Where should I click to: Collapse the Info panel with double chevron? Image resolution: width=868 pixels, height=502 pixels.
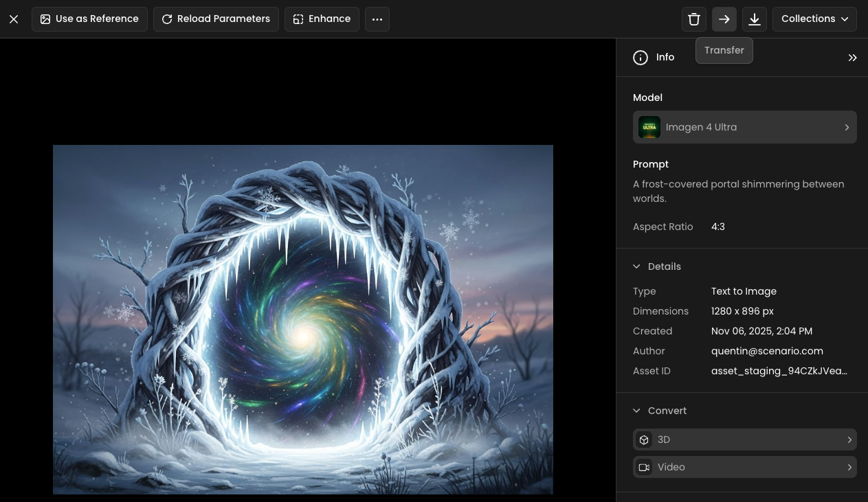click(x=852, y=58)
